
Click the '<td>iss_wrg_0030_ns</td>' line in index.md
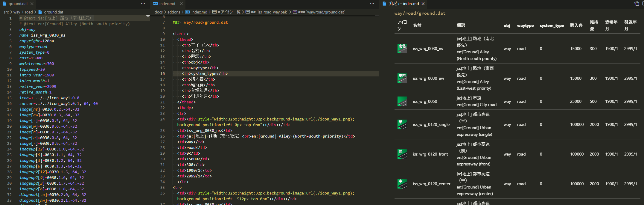205,131
